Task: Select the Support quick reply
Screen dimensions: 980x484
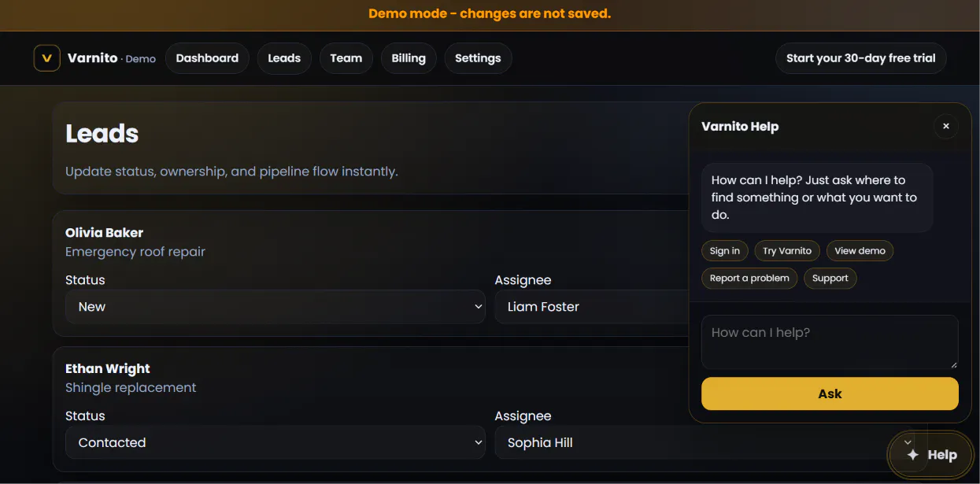Action: point(830,278)
